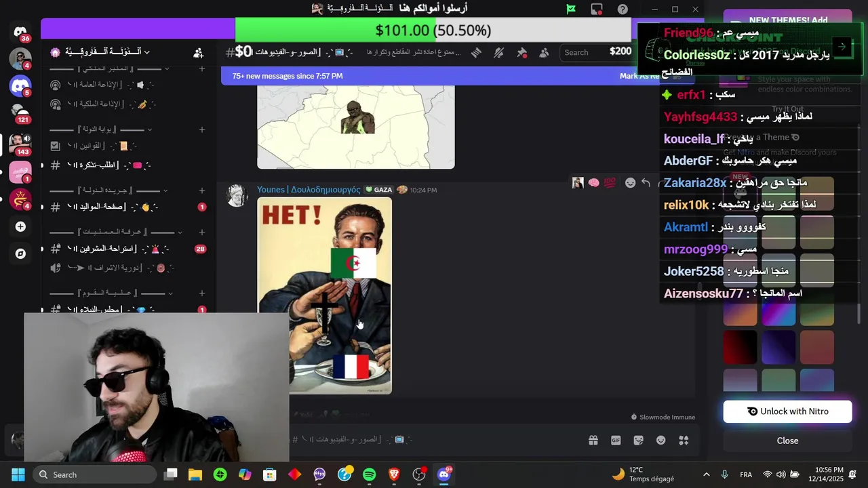Screen dimensions: 868x488
Task: Toggle the member list icon
Action: (x=545, y=52)
